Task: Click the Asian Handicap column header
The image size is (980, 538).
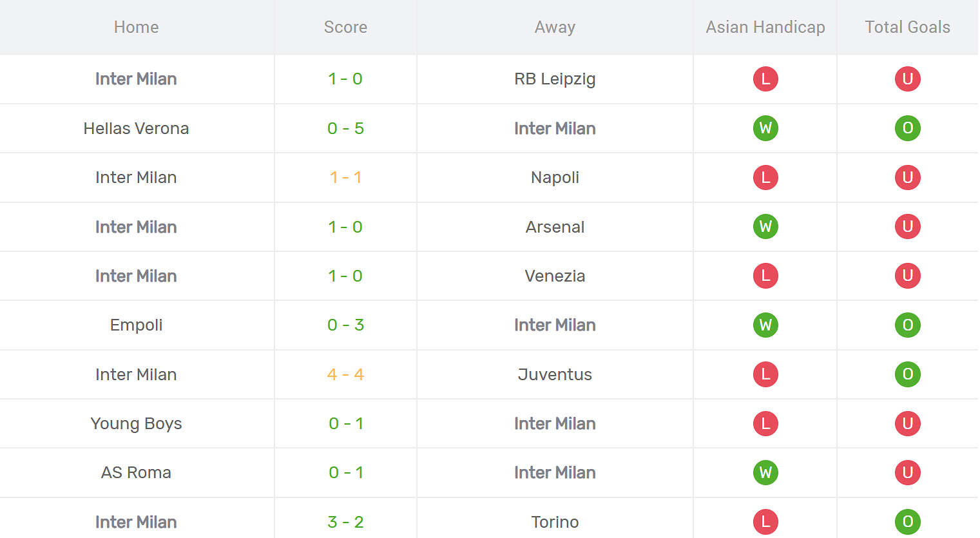Action: (765, 27)
